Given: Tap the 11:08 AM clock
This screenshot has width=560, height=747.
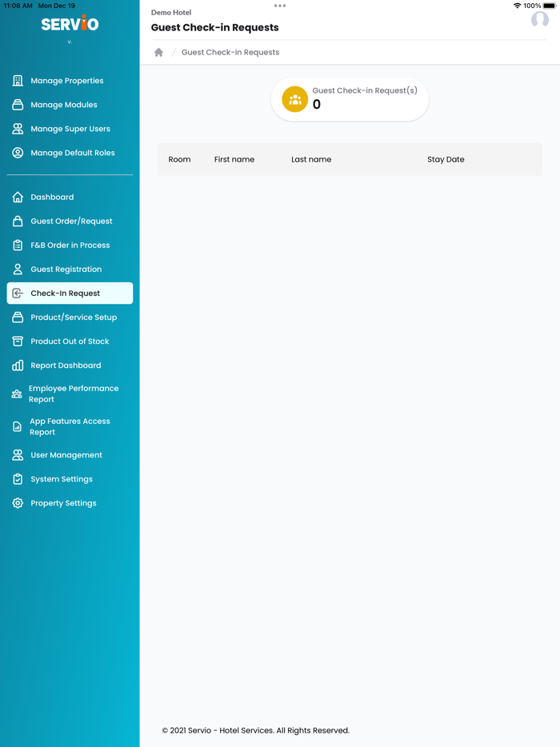Looking at the screenshot, I should (18, 6).
